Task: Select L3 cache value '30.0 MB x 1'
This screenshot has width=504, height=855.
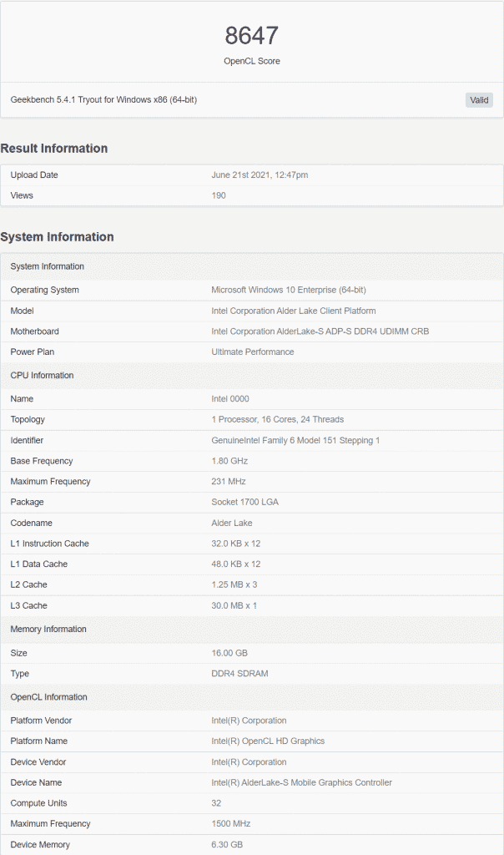Action: [234, 606]
